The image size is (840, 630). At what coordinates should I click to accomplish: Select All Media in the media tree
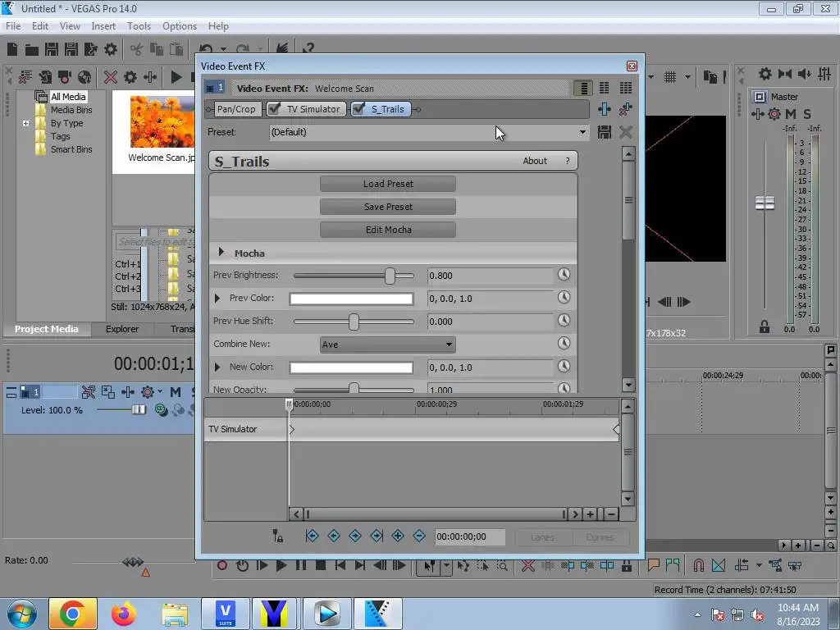click(x=68, y=97)
